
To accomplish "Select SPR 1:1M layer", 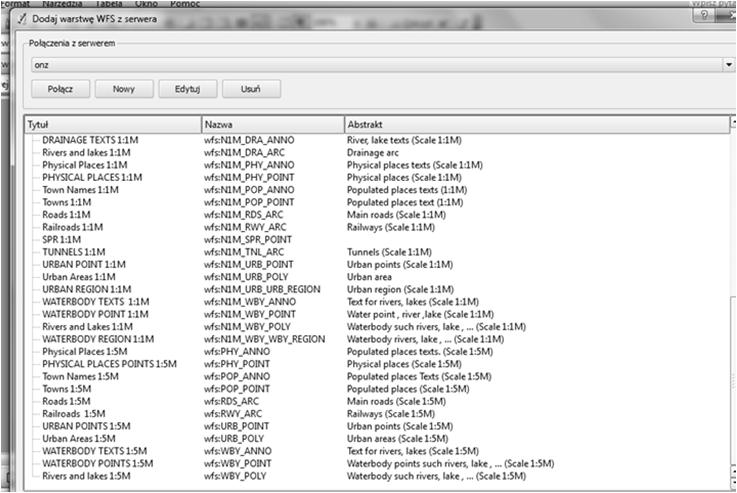I will coord(62,239).
